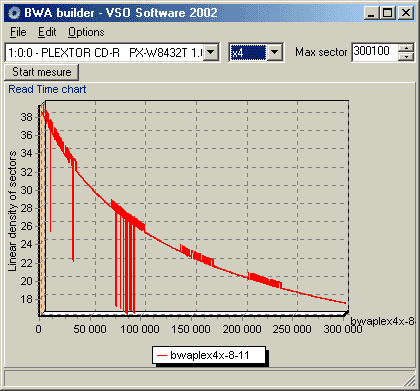The width and height of the screenshot is (420, 391).
Task: Click the Start mesure button
Action: click(x=42, y=72)
